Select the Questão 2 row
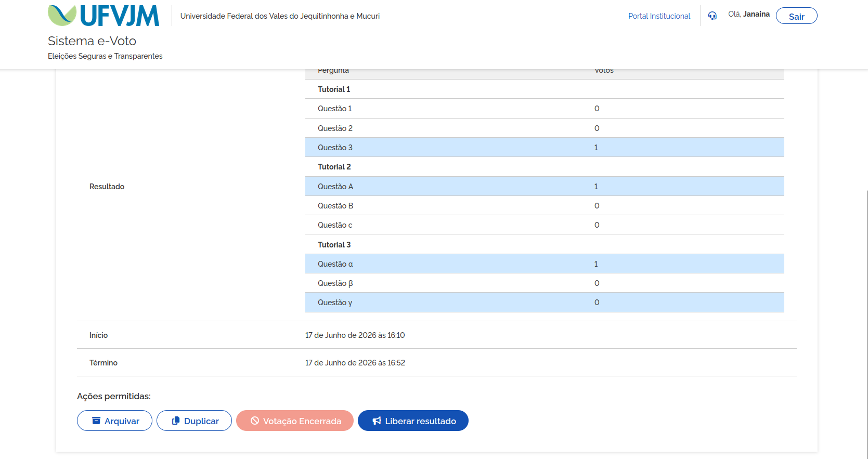 (x=545, y=128)
